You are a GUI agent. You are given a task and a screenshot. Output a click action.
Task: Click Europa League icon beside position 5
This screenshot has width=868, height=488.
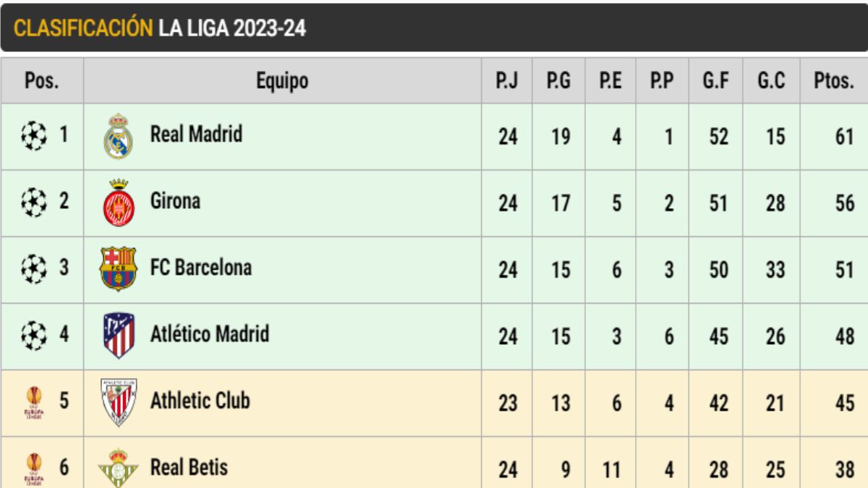coord(33,402)
